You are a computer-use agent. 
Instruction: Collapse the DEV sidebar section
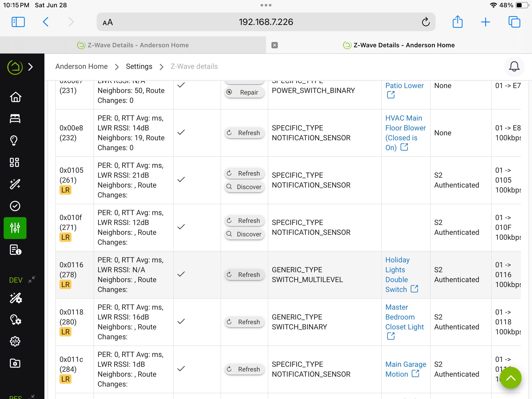coord(31,280)
